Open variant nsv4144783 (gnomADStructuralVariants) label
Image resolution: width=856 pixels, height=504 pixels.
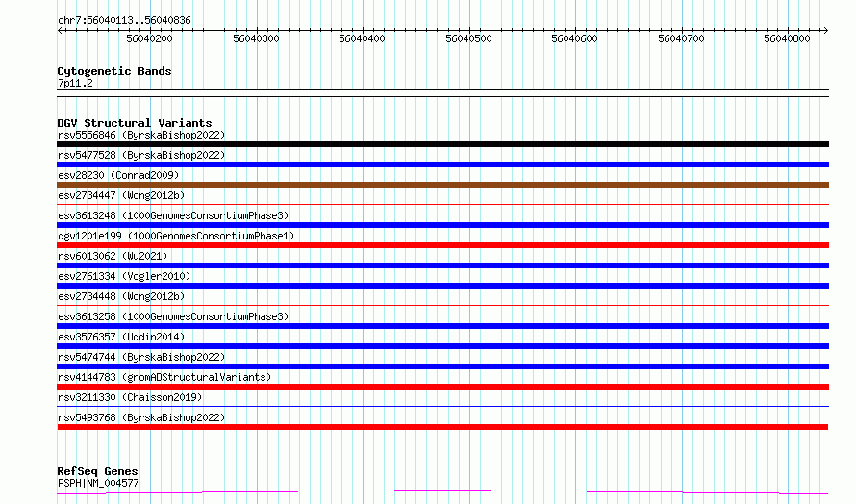tap(164, 377)
